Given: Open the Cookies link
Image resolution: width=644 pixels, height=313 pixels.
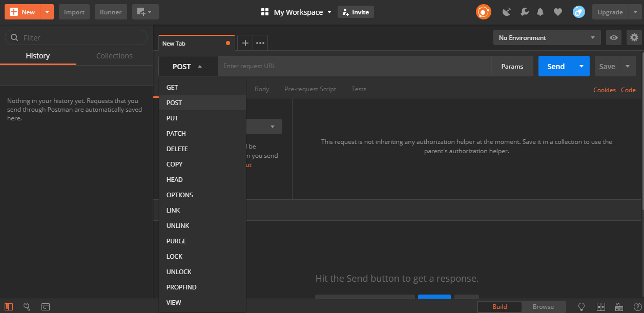Looking at the screenshot, I should pos(604,90).
